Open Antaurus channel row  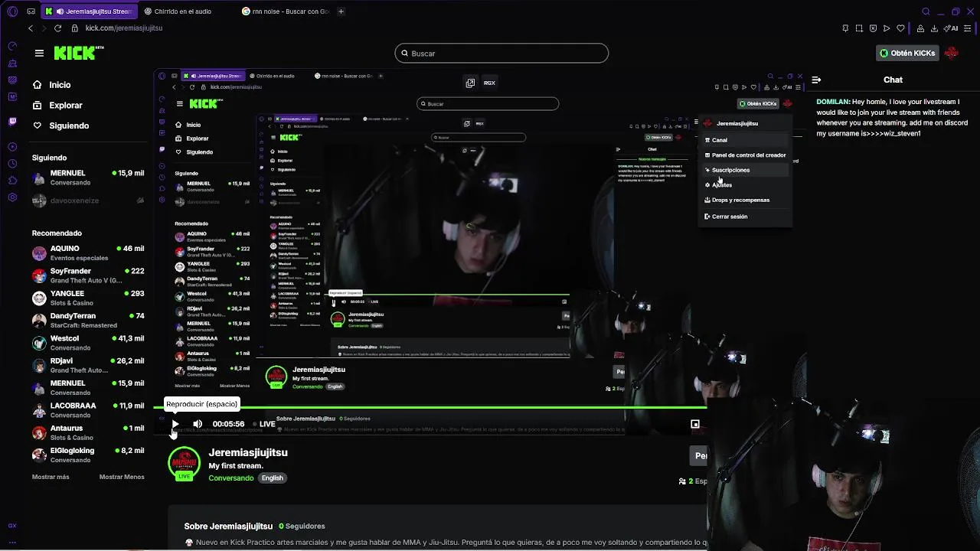click(88, 432)
